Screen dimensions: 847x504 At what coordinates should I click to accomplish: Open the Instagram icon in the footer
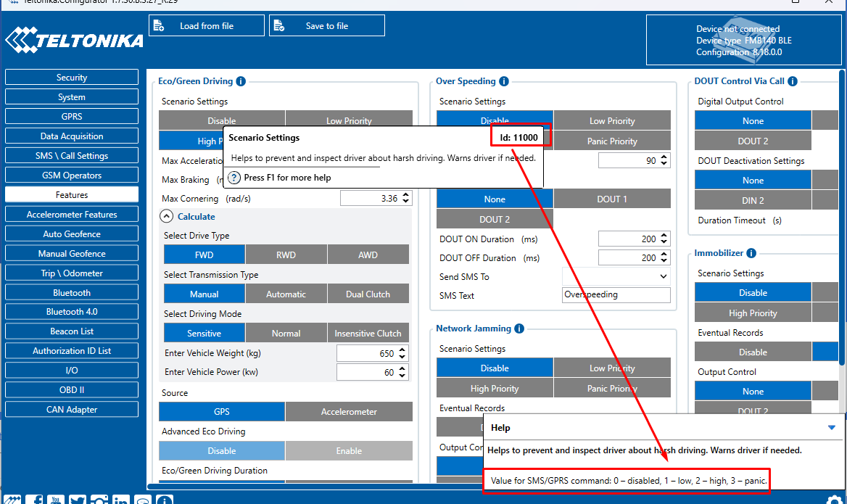(x=99, y=500)
